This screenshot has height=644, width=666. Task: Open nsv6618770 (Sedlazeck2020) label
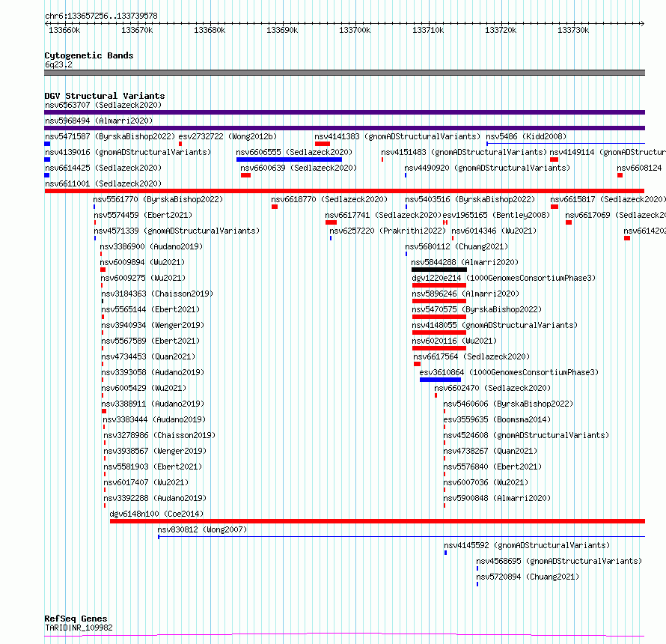pos(329,199)
